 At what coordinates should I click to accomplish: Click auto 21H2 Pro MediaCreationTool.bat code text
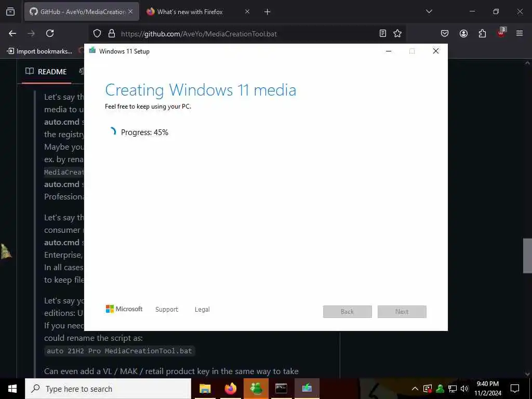[119, 351]
